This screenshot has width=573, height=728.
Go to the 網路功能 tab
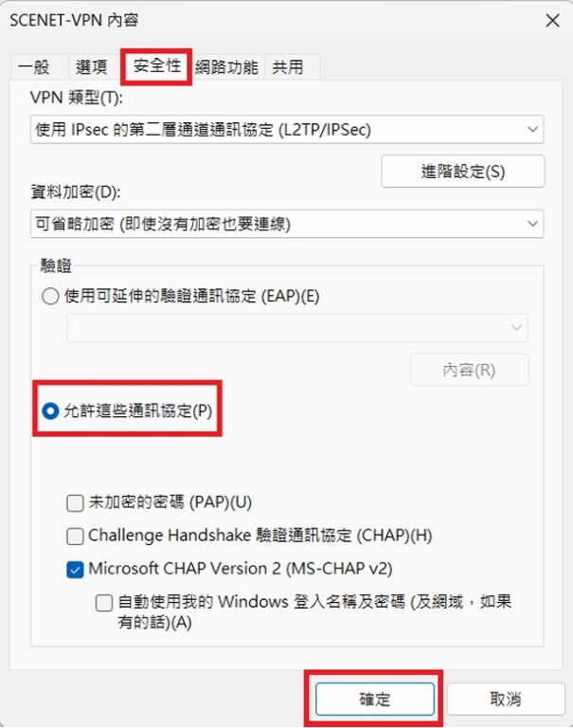[x=226, y=68]
